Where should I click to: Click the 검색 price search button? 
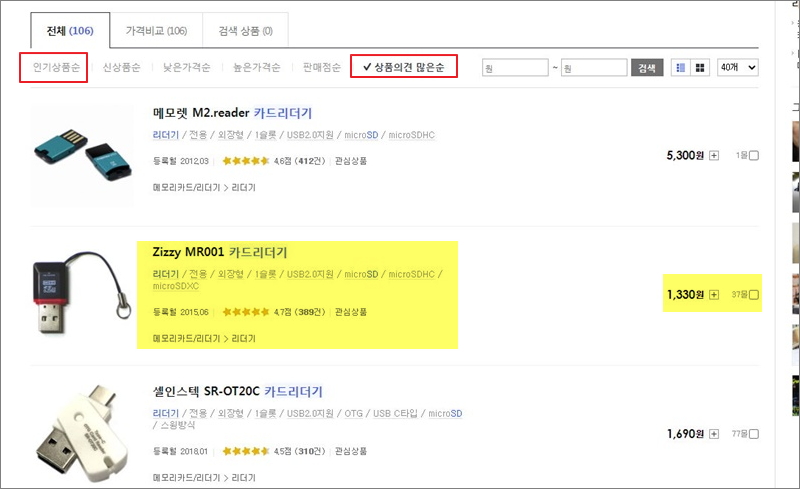(x=647, y=67)
